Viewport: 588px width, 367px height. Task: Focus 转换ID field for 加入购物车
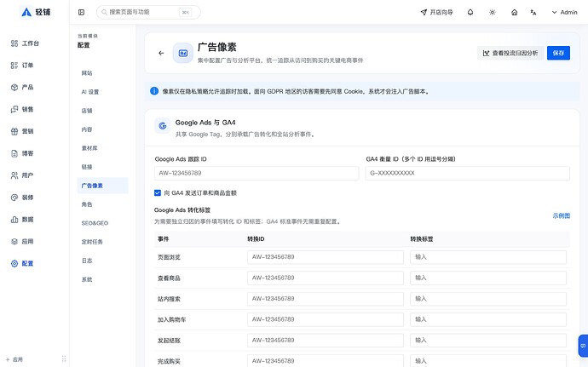(x=326, y=320)
